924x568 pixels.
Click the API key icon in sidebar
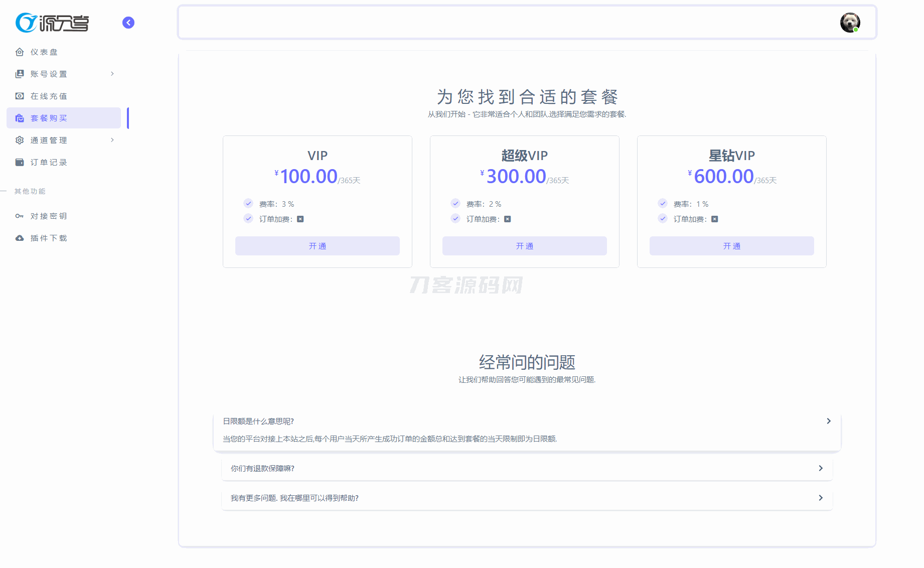(20, 216)
